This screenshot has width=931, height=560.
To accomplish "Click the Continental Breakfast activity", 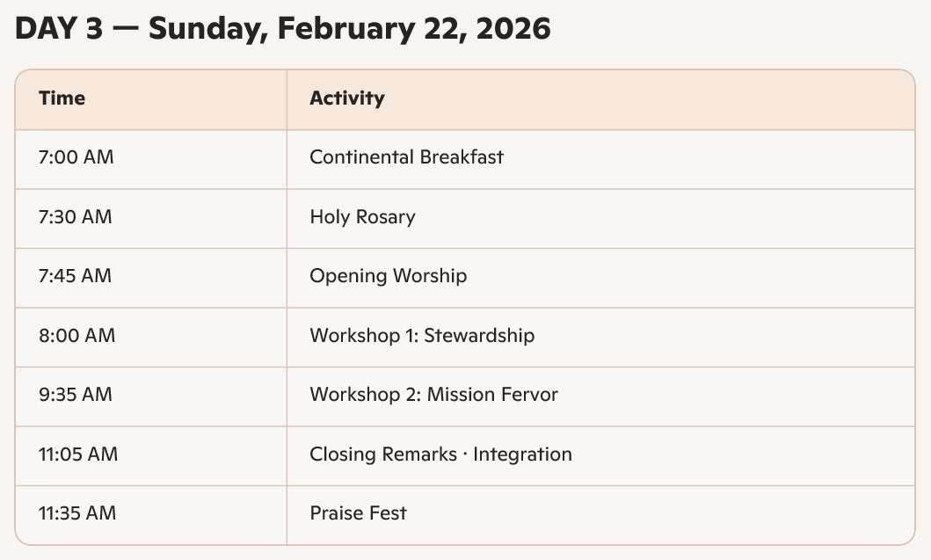I will (406, 157).
